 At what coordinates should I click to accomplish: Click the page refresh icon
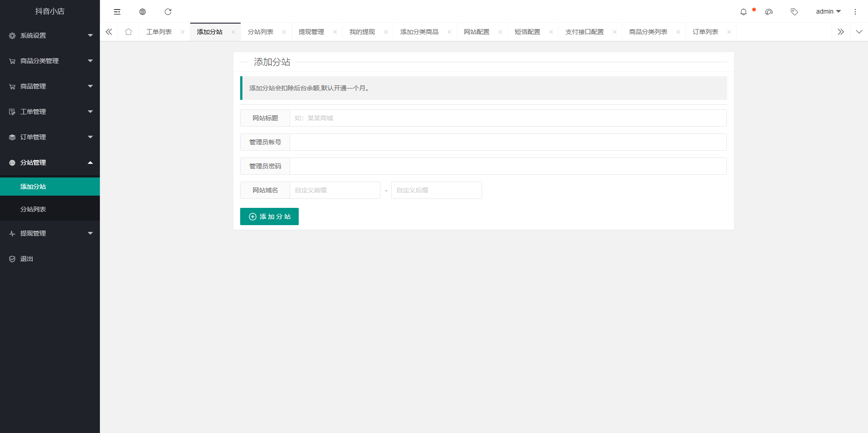point(168,11)
